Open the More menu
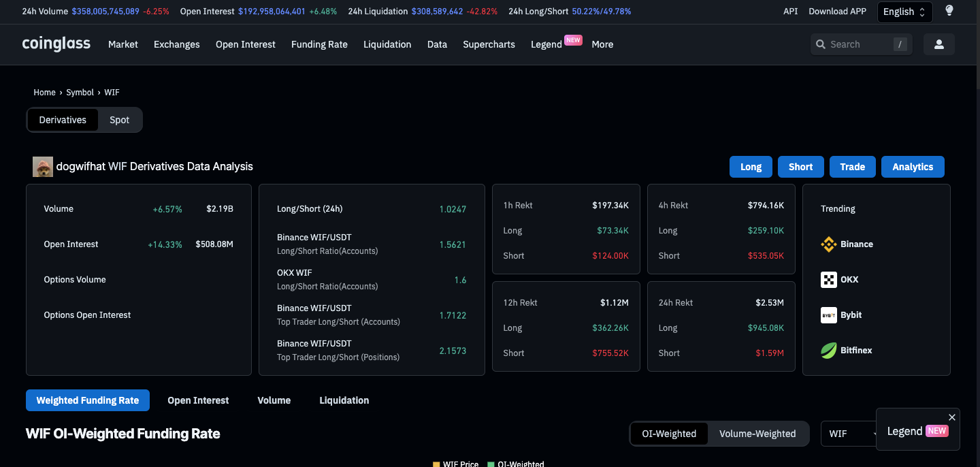This screenshot has height=467, width=980. (x=602, y=44)
